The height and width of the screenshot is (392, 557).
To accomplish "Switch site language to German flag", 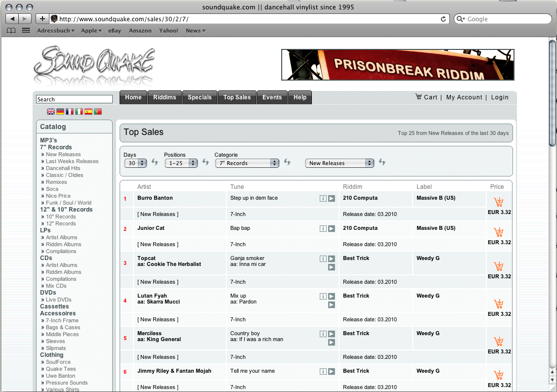I will (60, 112).
